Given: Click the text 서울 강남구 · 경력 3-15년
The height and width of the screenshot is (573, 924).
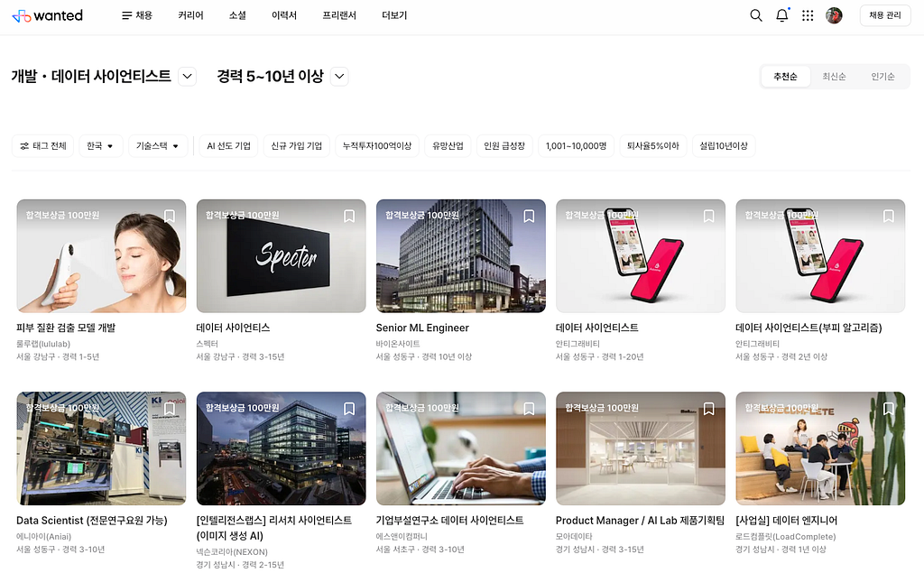Looking at the screenshot, I should 240,356.
